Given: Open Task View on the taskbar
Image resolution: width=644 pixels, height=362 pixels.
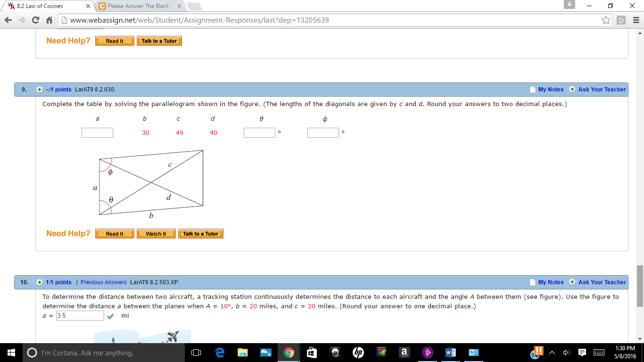Looking at the screenshot, I should 196,353.
